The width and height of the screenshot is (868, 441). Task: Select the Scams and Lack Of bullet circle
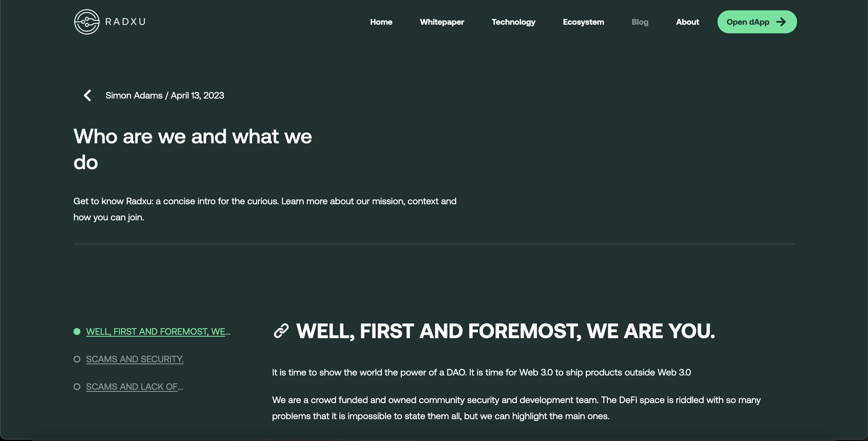coord(77,387)
